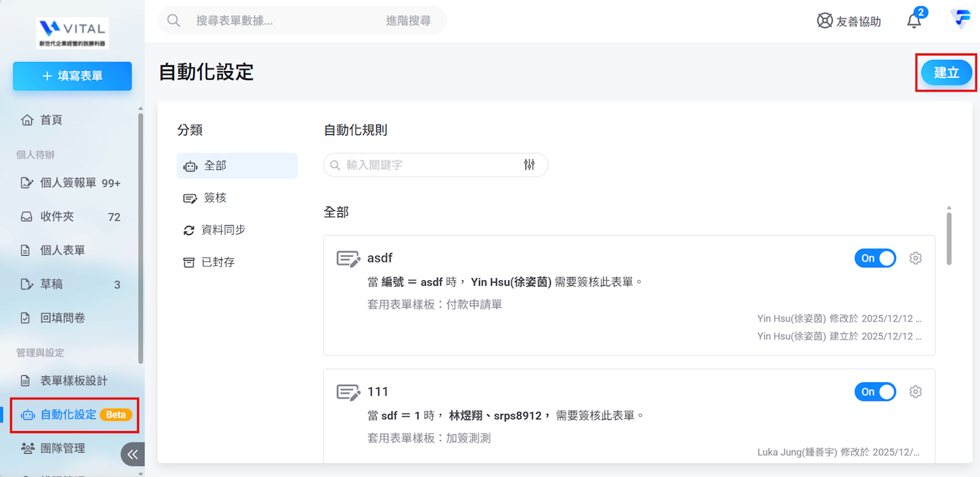Toggle off the 111 automation rule
The image size is (980, 477).
coord(875,392)
